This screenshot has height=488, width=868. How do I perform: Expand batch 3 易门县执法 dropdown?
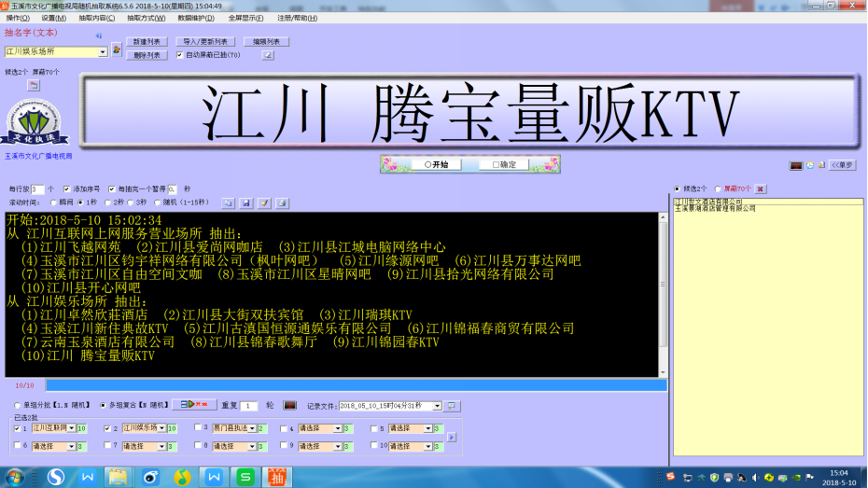252,428
